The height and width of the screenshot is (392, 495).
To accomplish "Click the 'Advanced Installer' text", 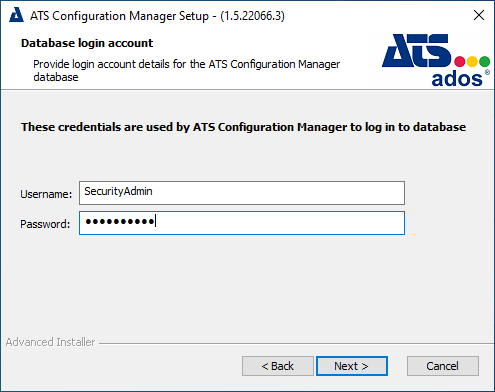I will pyautogui.click(x=50, y=342).
